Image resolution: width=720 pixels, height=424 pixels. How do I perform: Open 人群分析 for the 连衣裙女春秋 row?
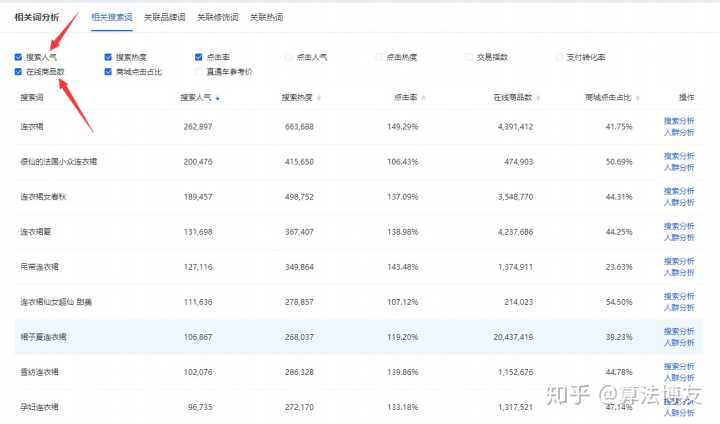click(x=678, y=202)
